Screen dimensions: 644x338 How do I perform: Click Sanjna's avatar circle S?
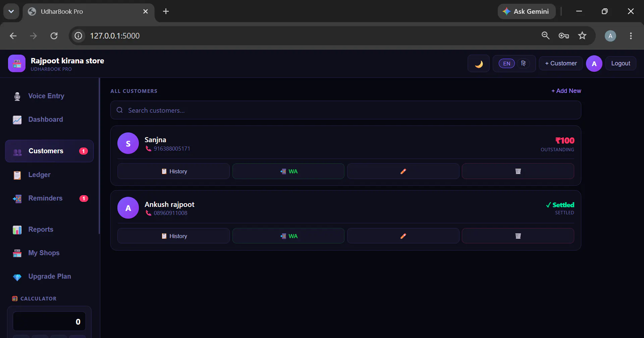[x=128, y=143]
